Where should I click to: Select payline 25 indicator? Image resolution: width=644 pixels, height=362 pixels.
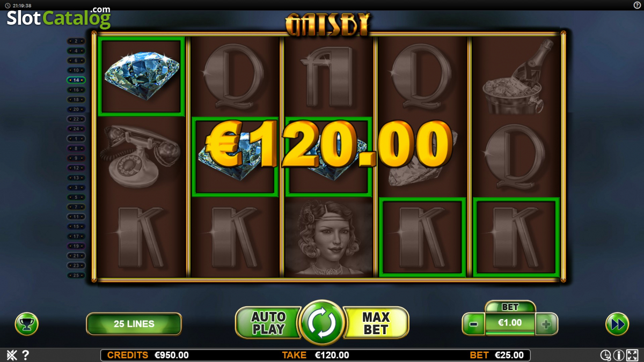click(x=76, y=275)
